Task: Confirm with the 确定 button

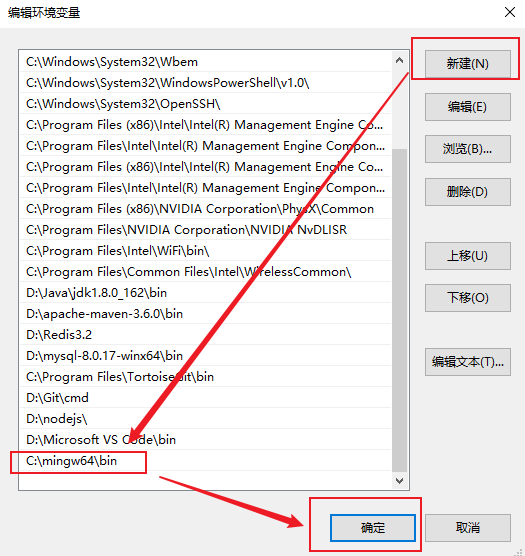Action: (373, 528)
